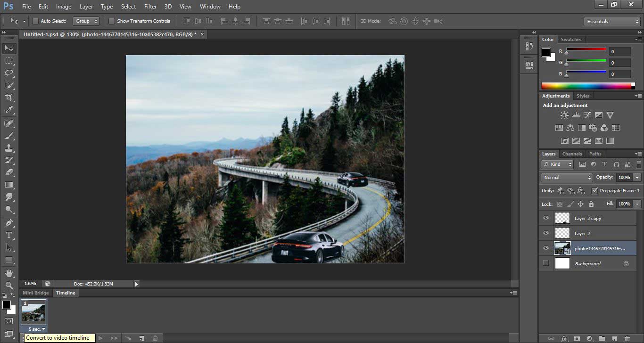Select the Hand tool
644x343 pixels.
pos(9,273)
